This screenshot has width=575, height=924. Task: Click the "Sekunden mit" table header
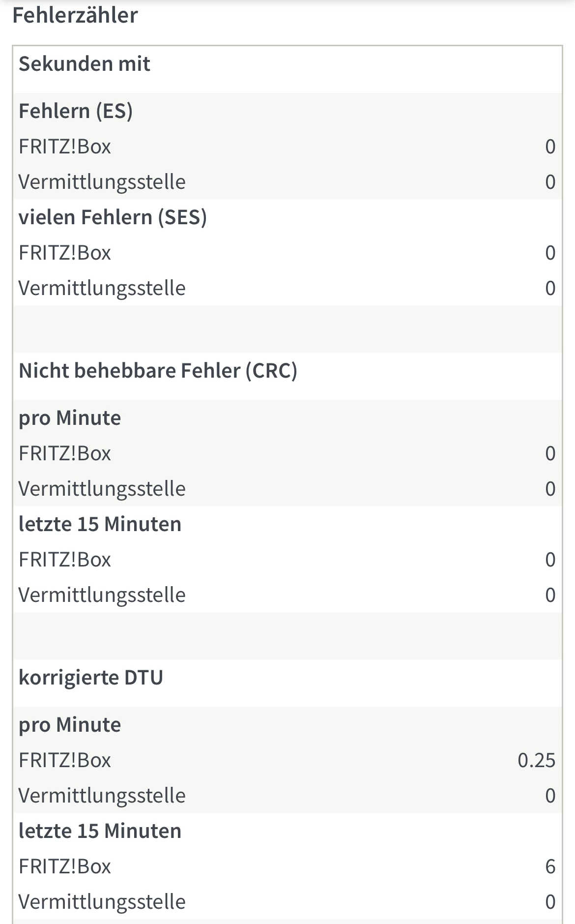point(84,64)
